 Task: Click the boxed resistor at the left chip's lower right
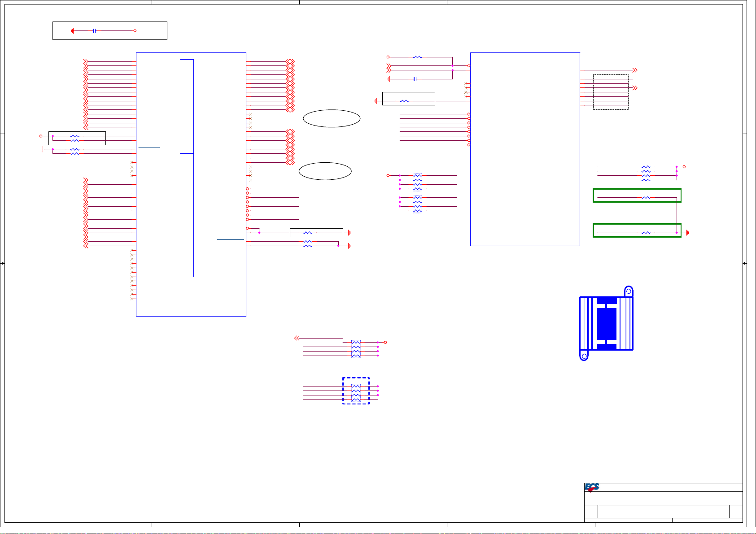(x=316, y=233)
